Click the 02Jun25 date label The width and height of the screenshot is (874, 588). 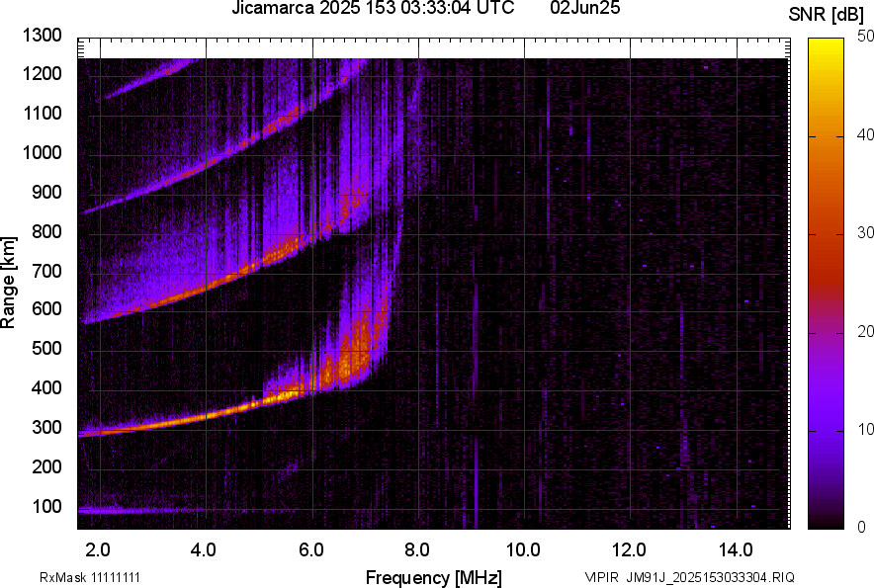[584, 8]
